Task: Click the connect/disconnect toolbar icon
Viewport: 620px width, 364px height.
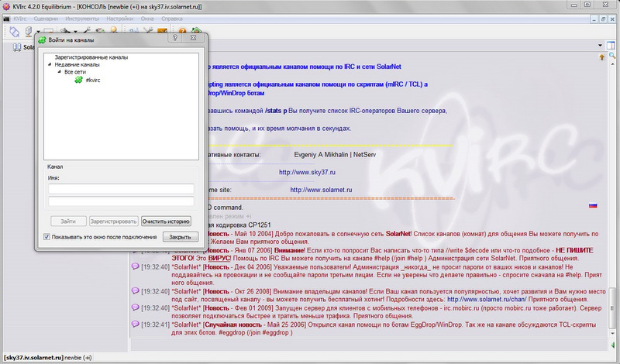Action: tap(15, 31)
